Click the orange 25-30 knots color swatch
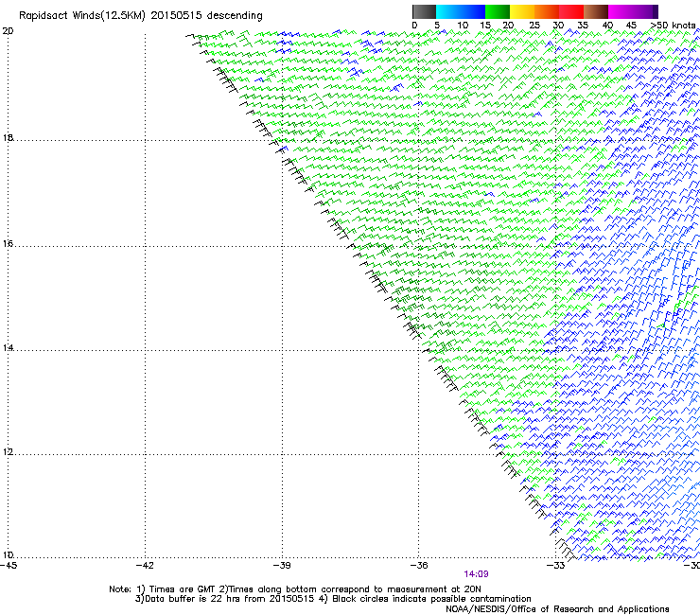Viewport: 700px width, 615px height. pyautogui.click(x=547, y=11)
